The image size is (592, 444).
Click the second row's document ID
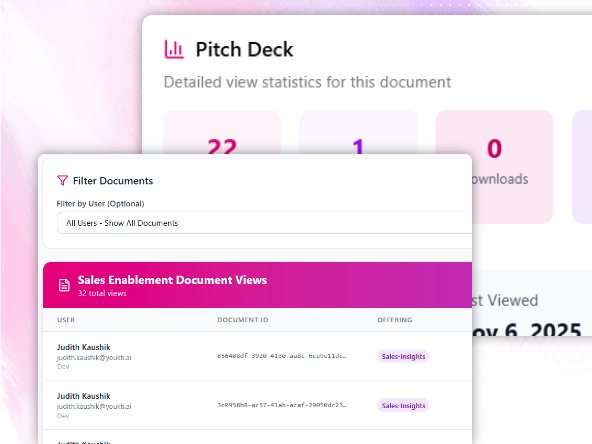click(282, 405)
